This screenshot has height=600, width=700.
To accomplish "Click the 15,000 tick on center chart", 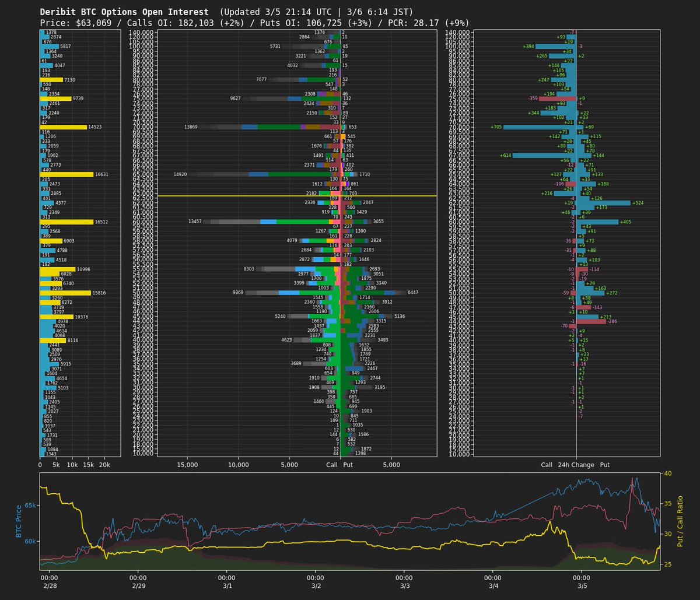I will click(187, 465).
